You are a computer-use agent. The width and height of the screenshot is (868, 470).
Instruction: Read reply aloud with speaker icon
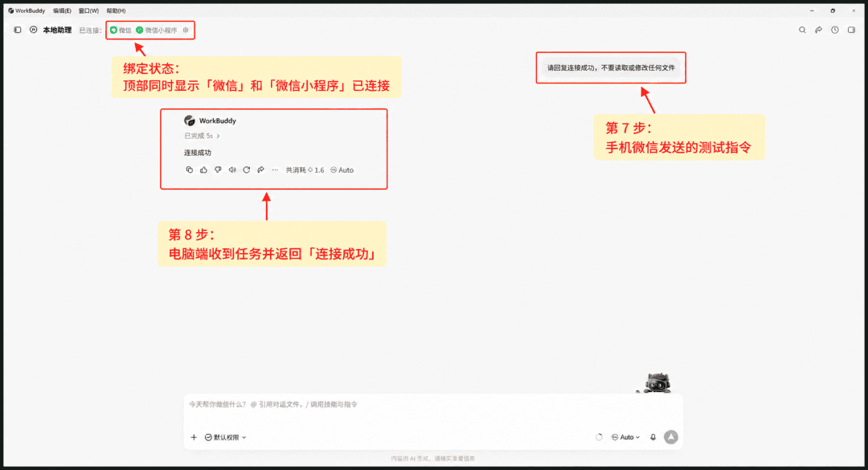pos(232,170)
